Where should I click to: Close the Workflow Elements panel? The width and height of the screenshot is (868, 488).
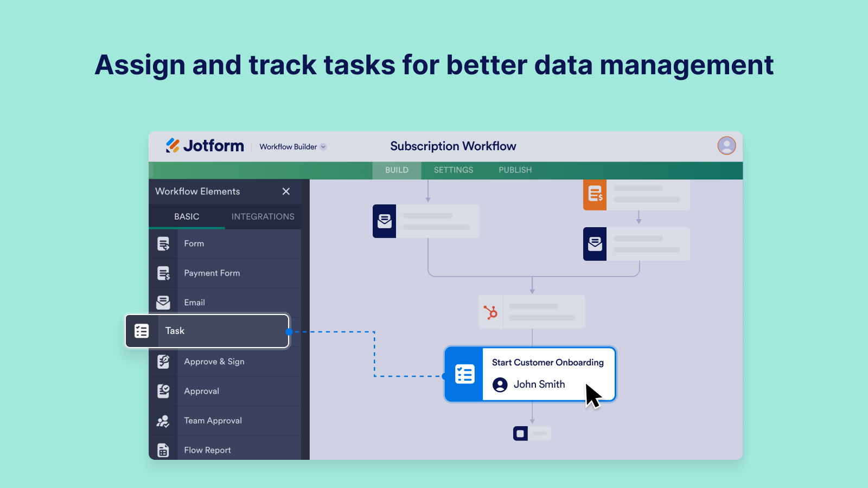pyautogui.click(x=286, y=191)
